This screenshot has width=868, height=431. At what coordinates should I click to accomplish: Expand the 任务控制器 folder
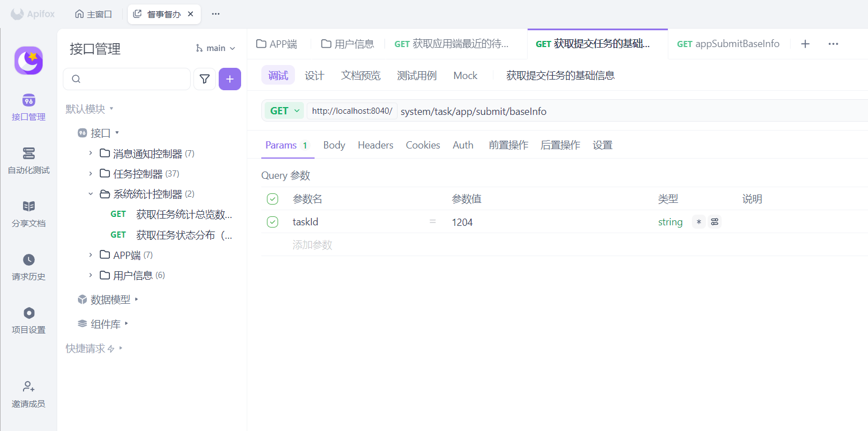(91, 174)
